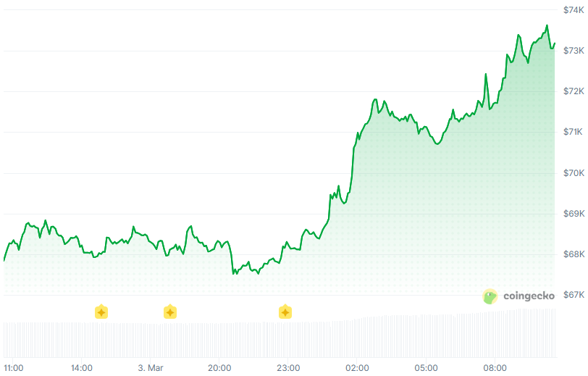Click the $67K price axis label

574,295
